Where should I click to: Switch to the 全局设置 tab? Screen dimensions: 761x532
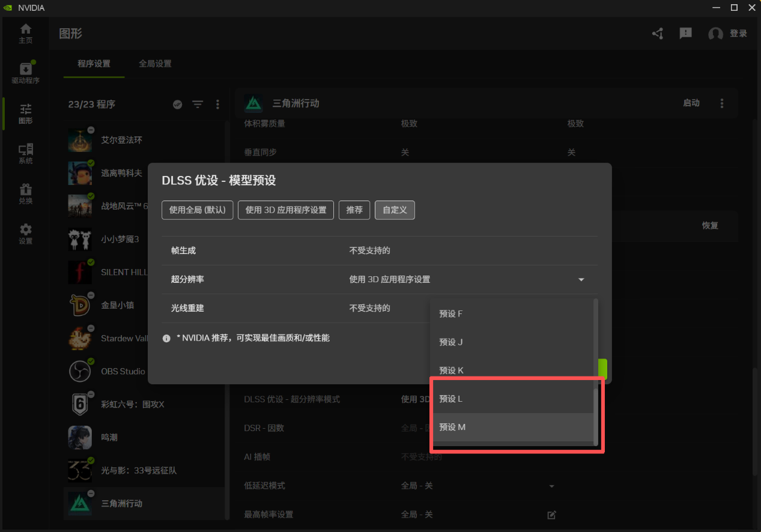tap(154, 62)
